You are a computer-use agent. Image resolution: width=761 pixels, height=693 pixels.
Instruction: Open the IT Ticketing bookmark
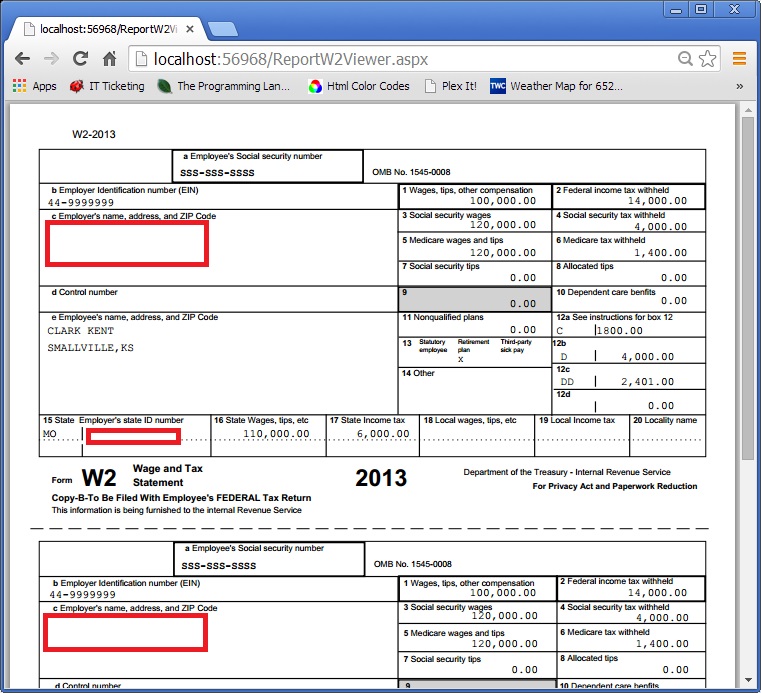pyautogui.click(x=106, y=86)
